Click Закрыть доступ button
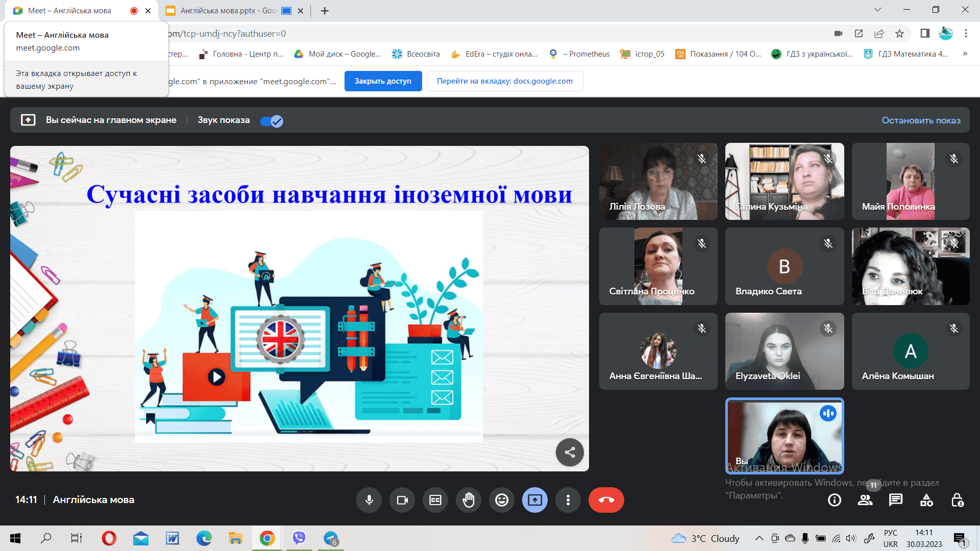The height and width of the screenshot is (551, 980). pos(383,81)
